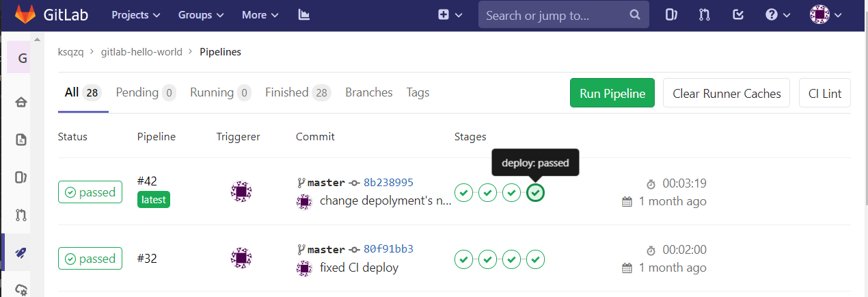Open Repository file icon in sidebar

(x=21, y=140)
